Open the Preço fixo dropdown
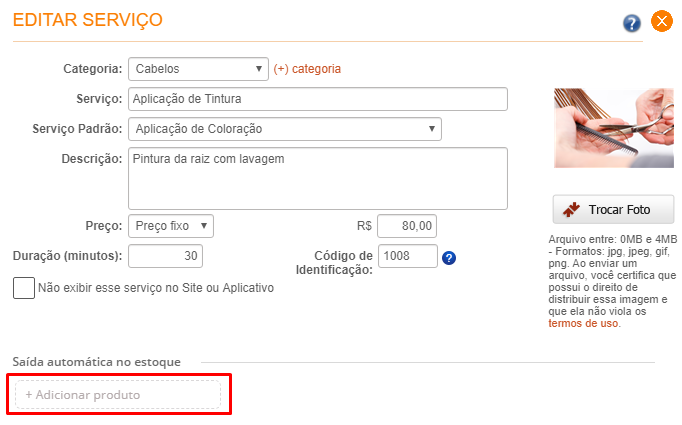Image resolution: width=682 pixels, height=425 pixels. coord(171,226)
